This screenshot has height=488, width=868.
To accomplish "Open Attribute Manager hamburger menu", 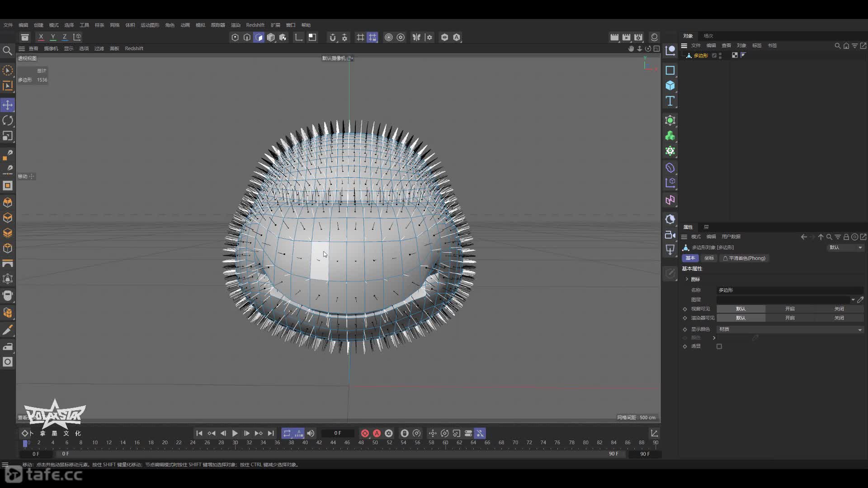I will coord(684,237).
